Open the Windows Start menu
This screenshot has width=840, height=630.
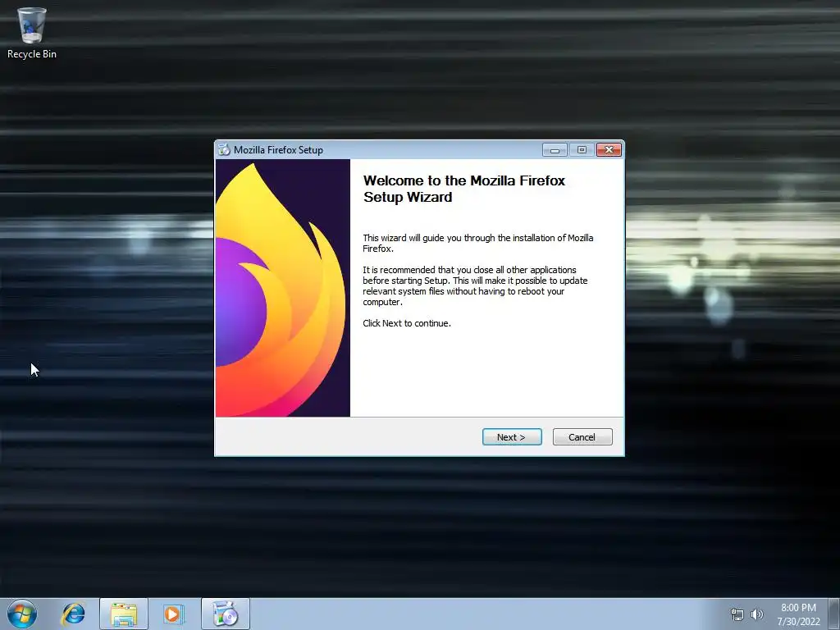click(x=22, y=614)
